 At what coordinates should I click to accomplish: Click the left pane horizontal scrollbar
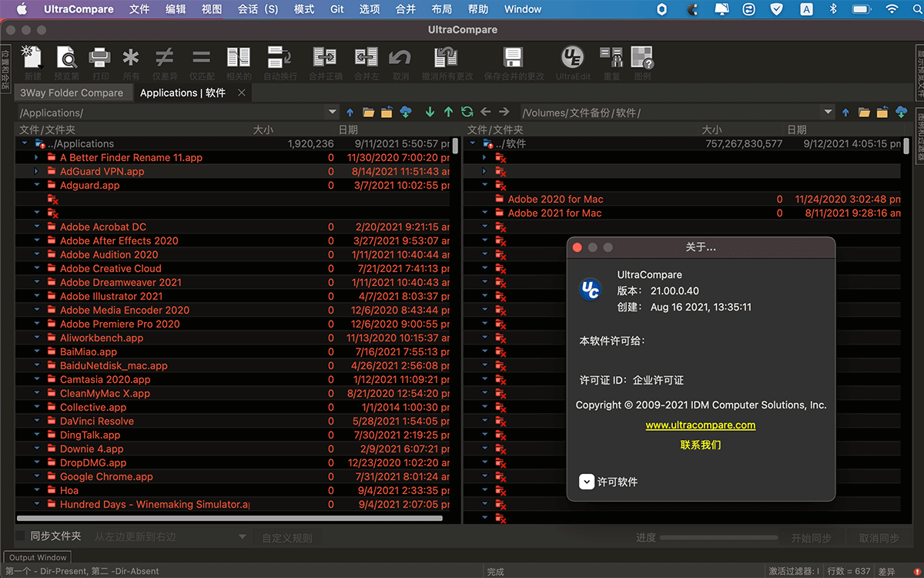pyautogui.click(x=229, y=518)
